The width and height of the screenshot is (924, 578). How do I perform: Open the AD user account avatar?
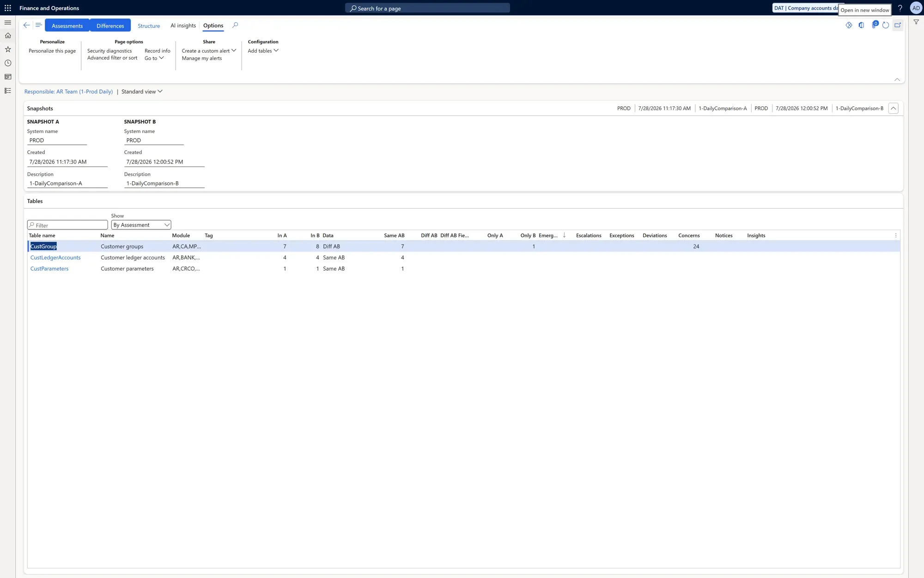[916, 8]
